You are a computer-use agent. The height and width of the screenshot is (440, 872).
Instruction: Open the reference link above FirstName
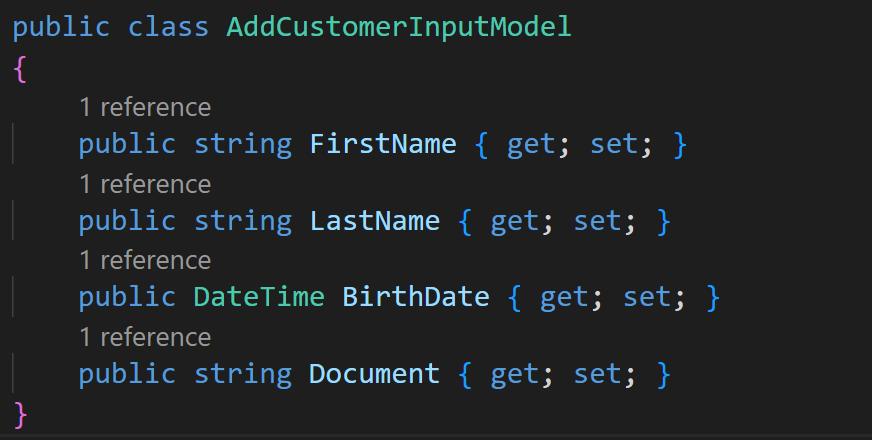point(145,107)
